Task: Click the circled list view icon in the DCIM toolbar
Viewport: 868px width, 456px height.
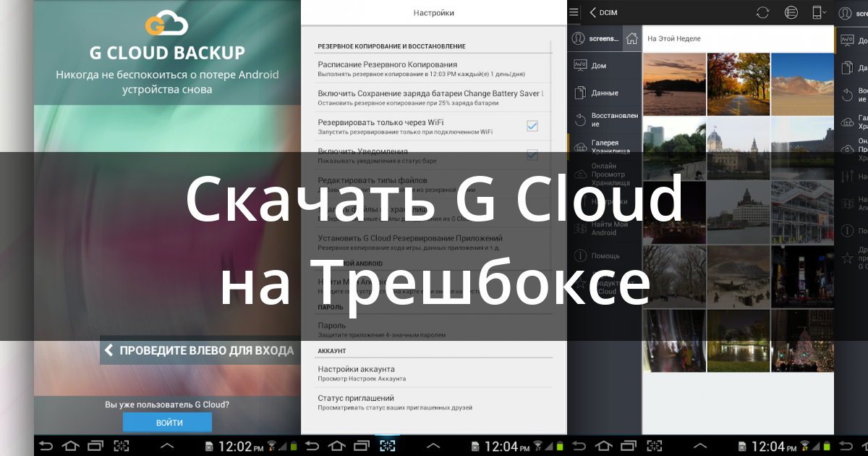Action: [791, 12]
